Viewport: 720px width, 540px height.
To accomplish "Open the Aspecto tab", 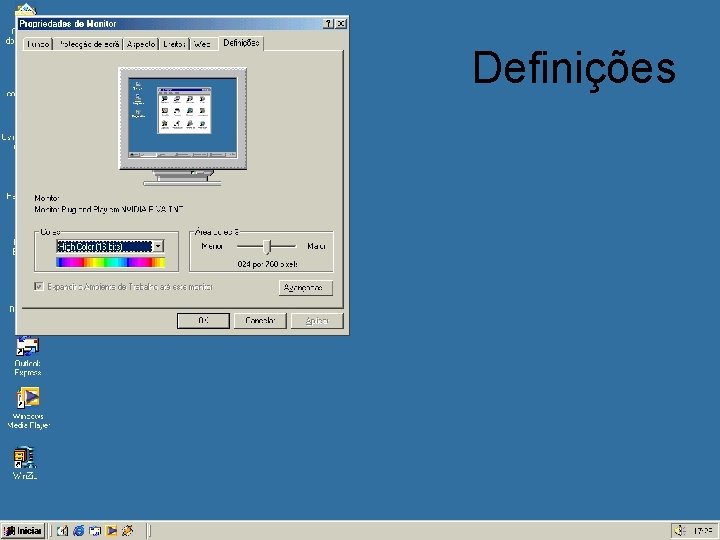I will (x=141, y=44).
